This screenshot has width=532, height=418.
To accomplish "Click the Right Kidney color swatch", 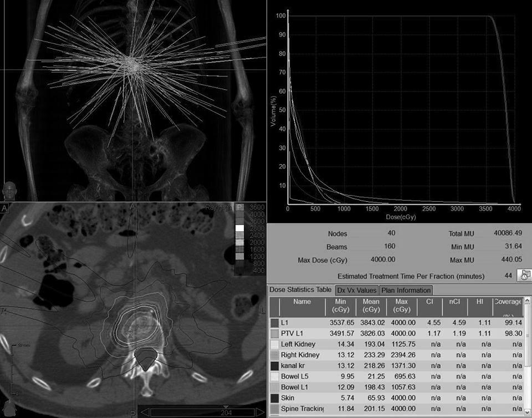I will coord(274,355).
